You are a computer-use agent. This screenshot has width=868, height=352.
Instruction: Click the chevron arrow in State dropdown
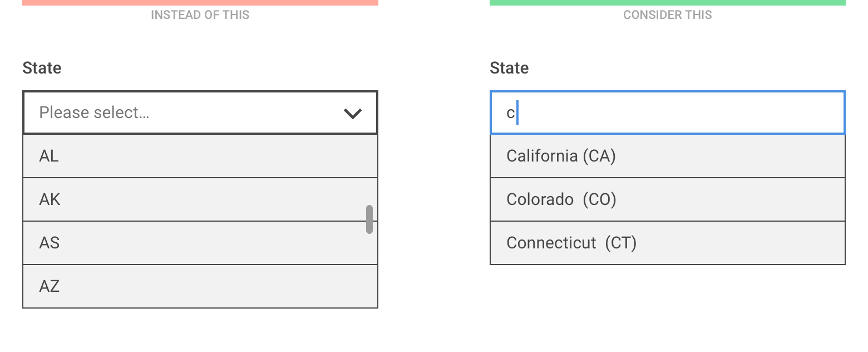tap(353, 114)
